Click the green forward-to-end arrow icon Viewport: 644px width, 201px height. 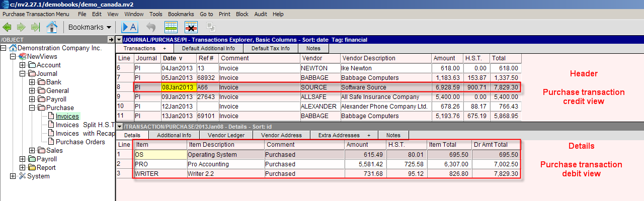pos(35,27)
